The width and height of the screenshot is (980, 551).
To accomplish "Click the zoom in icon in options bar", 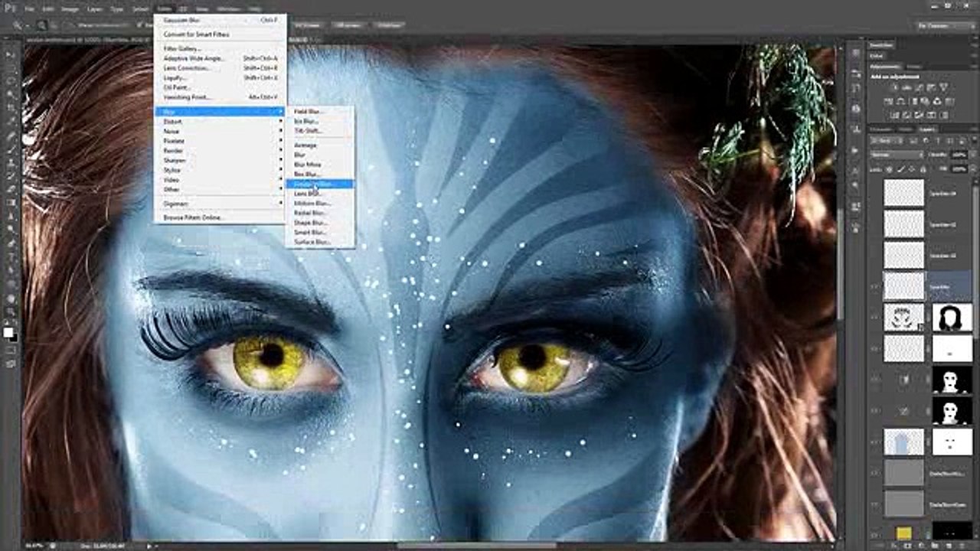I will coord(43,25).
